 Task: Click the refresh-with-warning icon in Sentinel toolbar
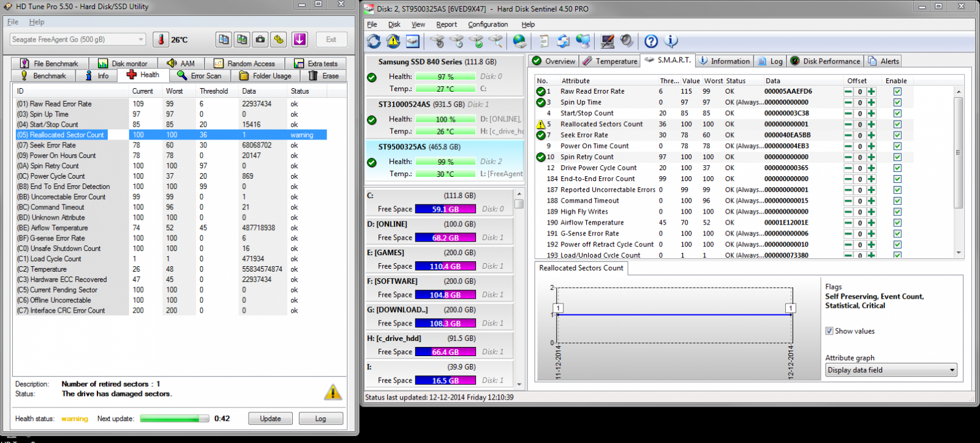point(393,41)
